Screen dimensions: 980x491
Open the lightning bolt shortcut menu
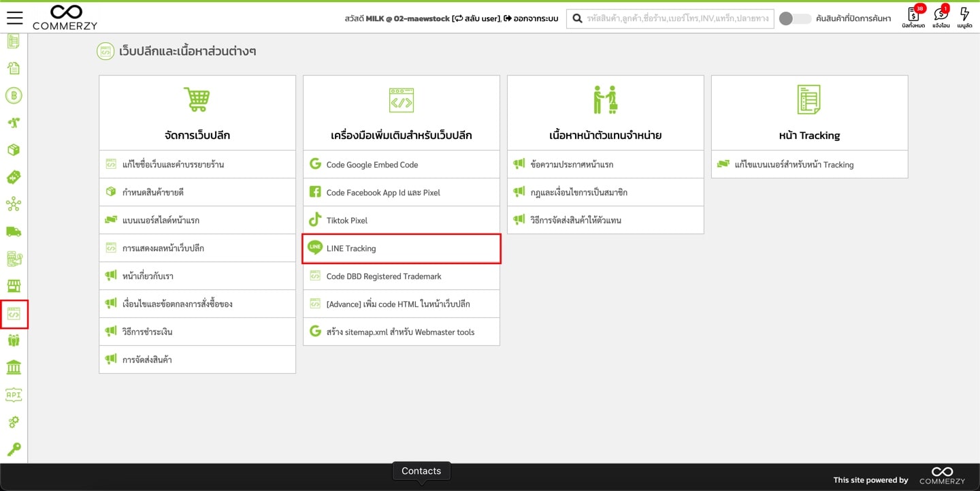[x=964, y=17]
